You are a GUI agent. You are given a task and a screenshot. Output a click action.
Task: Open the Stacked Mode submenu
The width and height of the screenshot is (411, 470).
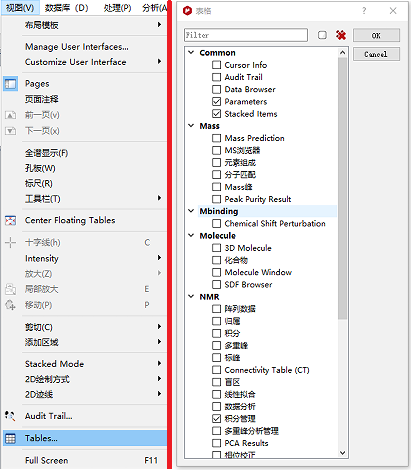tap(85, 364)
